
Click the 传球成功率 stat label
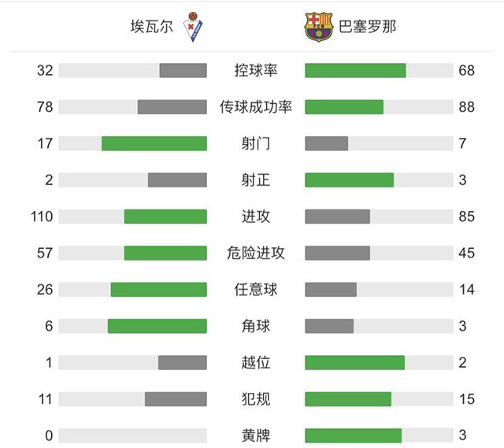tap(256, 107)
